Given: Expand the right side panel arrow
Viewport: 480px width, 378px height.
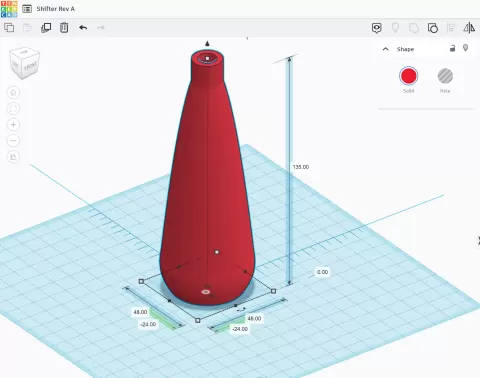Looking at the screenshot, I should (x=478, y=240).
